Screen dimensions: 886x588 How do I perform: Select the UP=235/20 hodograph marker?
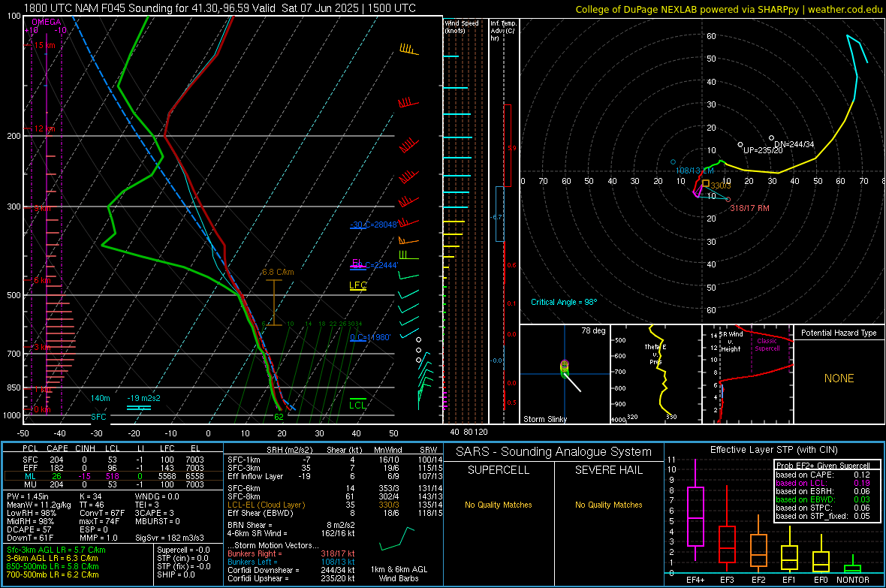[x=763, y=150]
